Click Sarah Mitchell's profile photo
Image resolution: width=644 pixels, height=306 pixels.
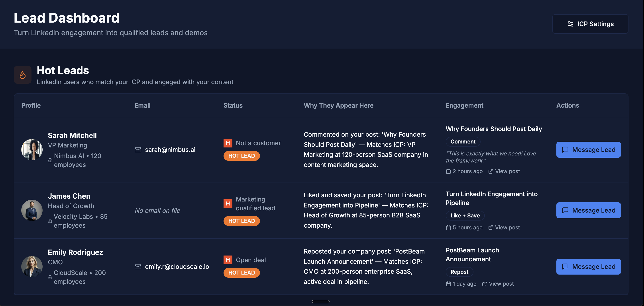point(32,150)
